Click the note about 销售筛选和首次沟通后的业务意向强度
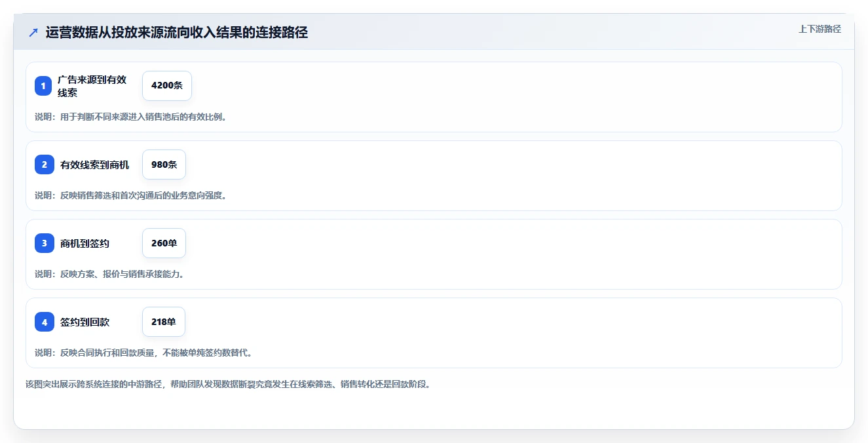The width and height of the screenshot is (868, 443). click(130, 195)
